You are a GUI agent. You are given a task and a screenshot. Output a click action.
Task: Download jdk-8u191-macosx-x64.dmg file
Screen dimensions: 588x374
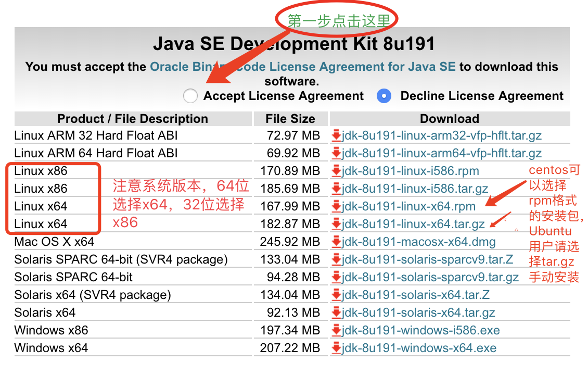418,241
